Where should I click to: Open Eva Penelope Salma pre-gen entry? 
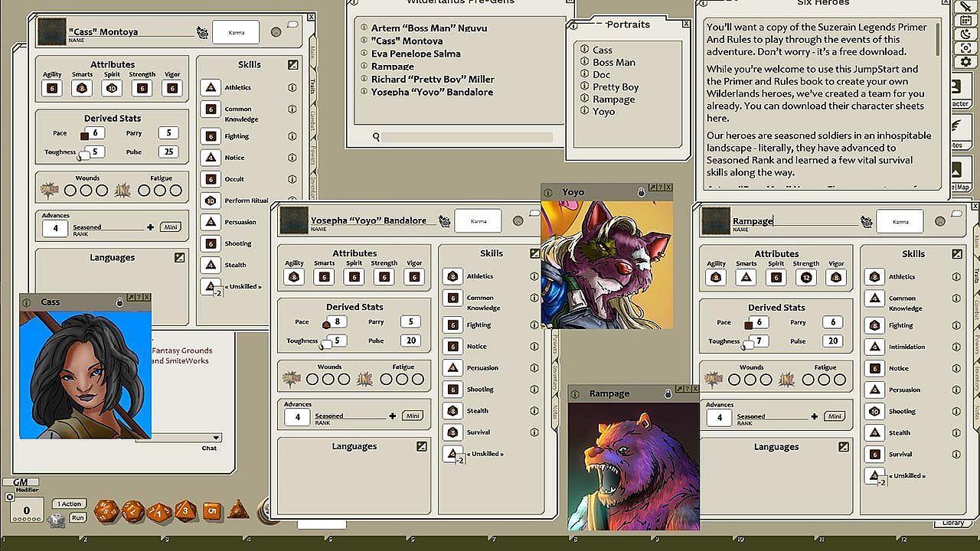pyautogui.click(x=416, y=54)
